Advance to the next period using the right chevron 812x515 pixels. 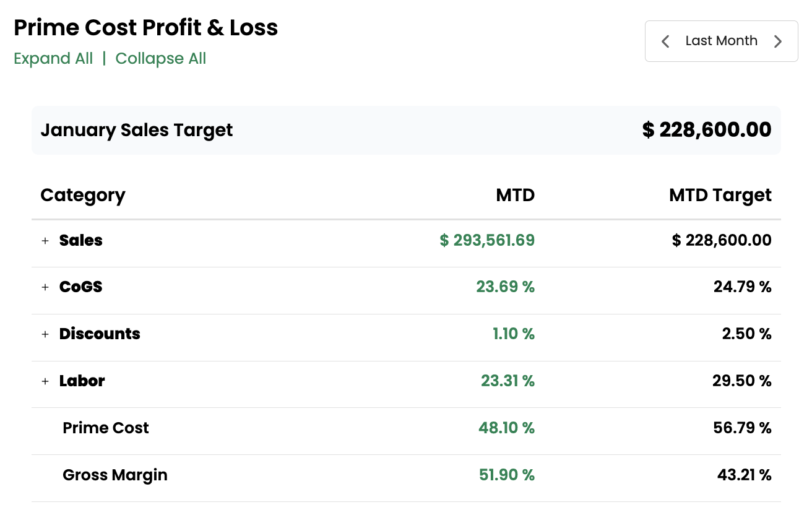(778, 41)
